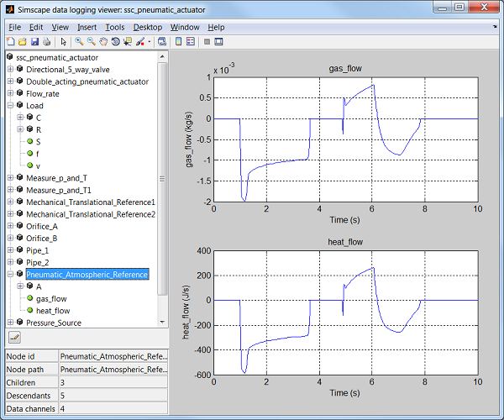Activate the Pan hand tool
This screenshot has width=504, height=420.
[x=102, y=41]
